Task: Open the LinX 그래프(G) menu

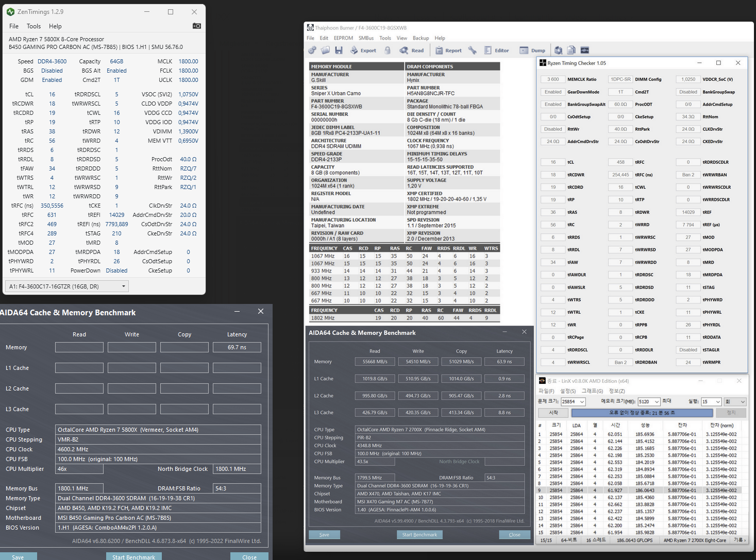Action: click(592, 391)
